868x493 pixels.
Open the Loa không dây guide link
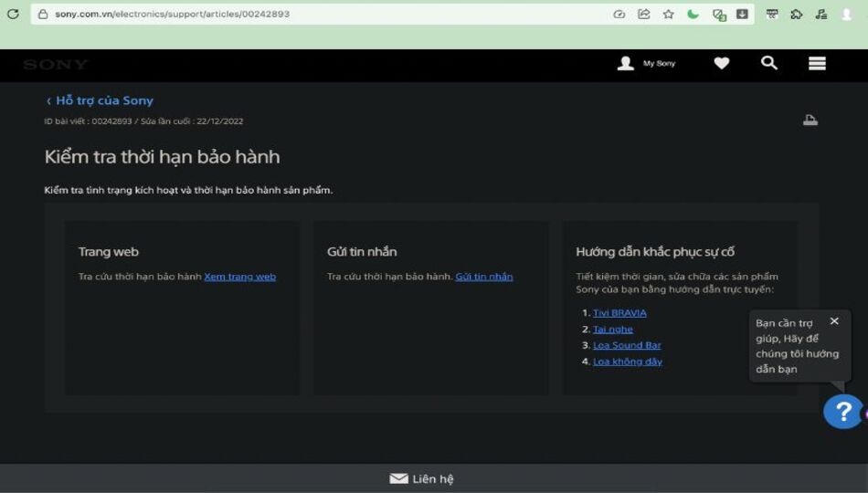coord(628,362)
